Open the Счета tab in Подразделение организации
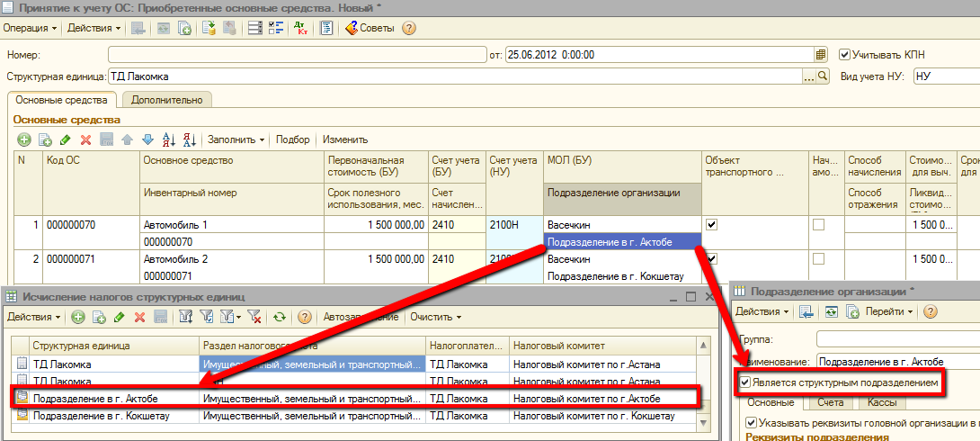The height and width of the screenshot is (441, 980). click(x=831, y=402)
